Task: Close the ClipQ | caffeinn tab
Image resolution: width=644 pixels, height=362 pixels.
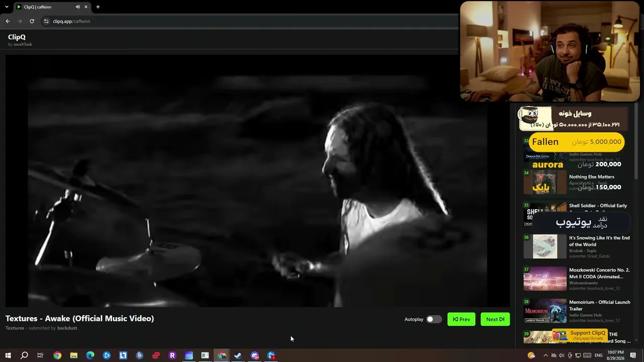Action: 86,7
